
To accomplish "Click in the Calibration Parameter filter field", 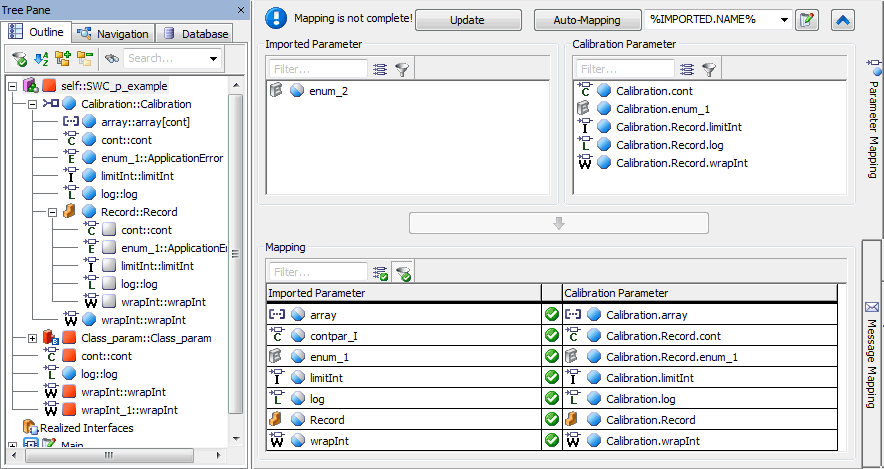I will click(x=625, y=69).
